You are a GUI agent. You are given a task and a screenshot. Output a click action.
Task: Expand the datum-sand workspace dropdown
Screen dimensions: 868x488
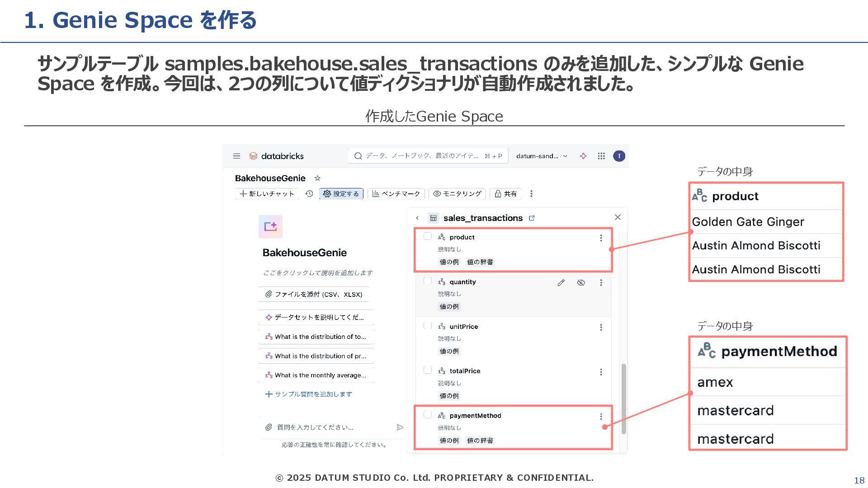pyautogui.click(x=542, y=156)
